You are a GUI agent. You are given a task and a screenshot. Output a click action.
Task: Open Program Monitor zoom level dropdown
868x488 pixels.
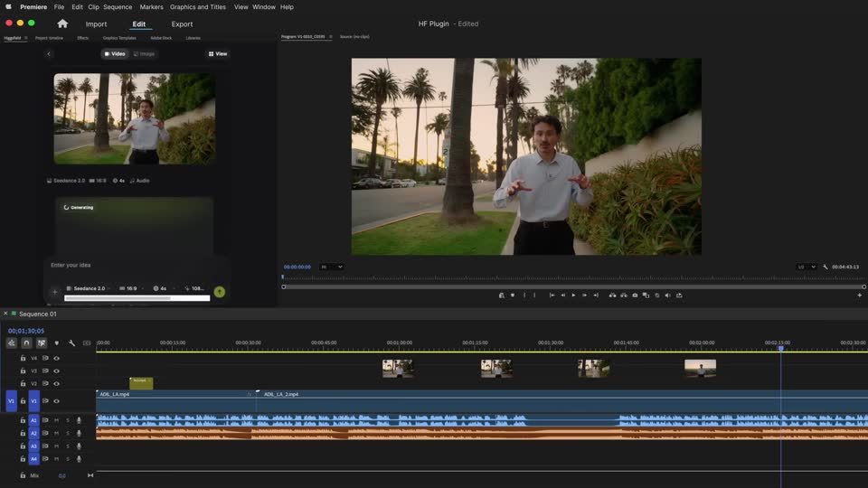click(331, 267)
